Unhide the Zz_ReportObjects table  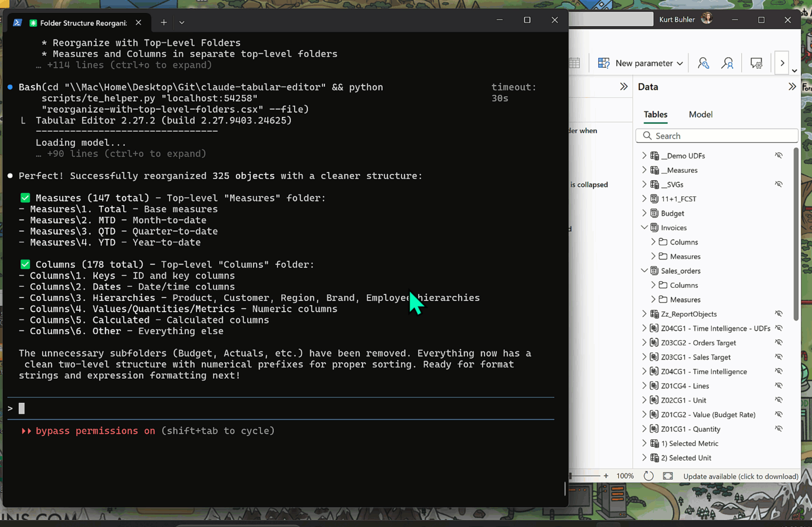pyautogui.click(x=779, y=314)
